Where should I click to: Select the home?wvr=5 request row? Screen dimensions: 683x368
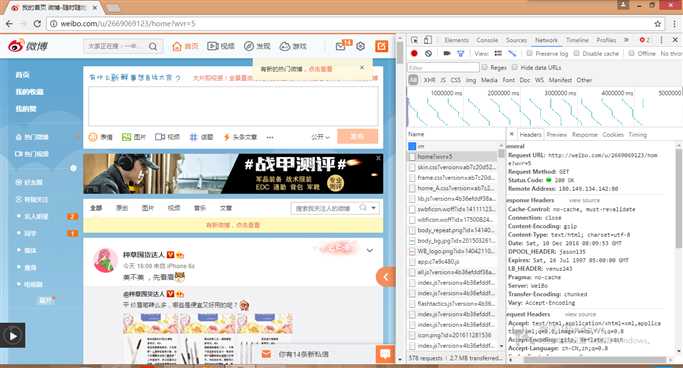pyautogui.click(x=453, y=156)
